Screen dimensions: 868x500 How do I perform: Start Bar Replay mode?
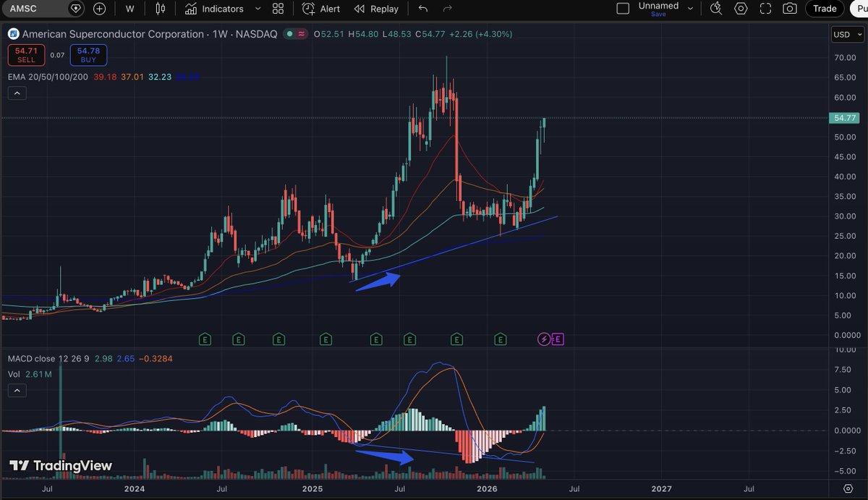click(x=376, y=9)
